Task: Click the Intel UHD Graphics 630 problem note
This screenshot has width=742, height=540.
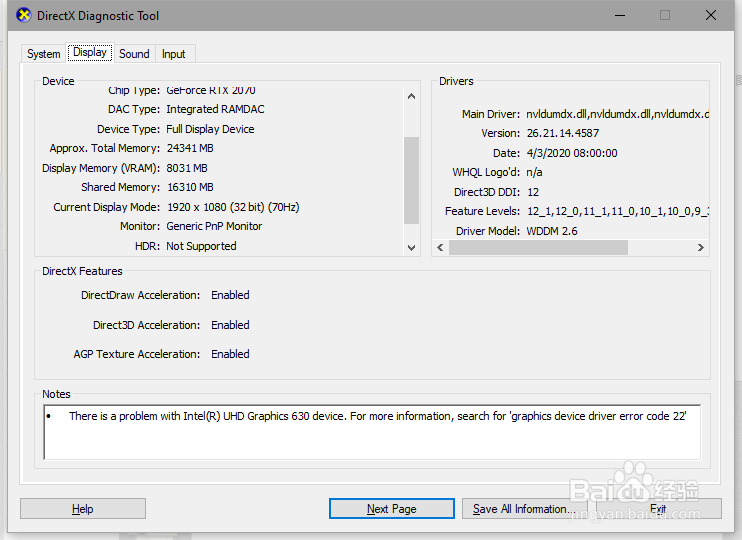Action: 377,416
